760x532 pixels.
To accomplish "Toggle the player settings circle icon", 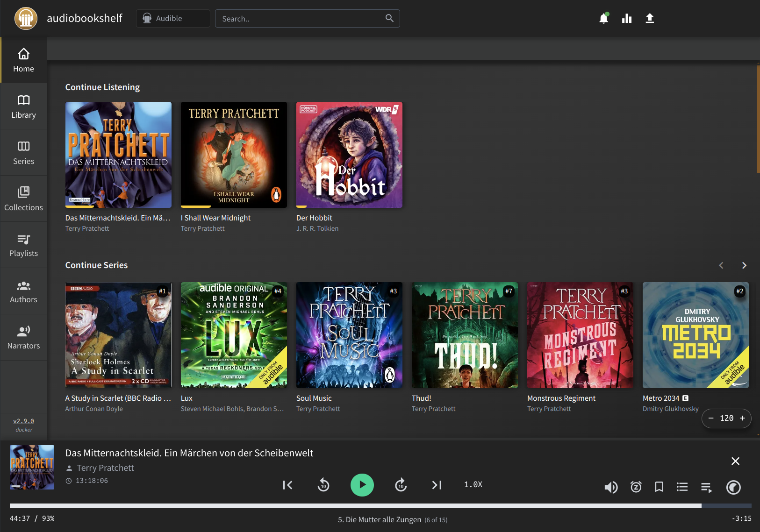I will (733, 487).
